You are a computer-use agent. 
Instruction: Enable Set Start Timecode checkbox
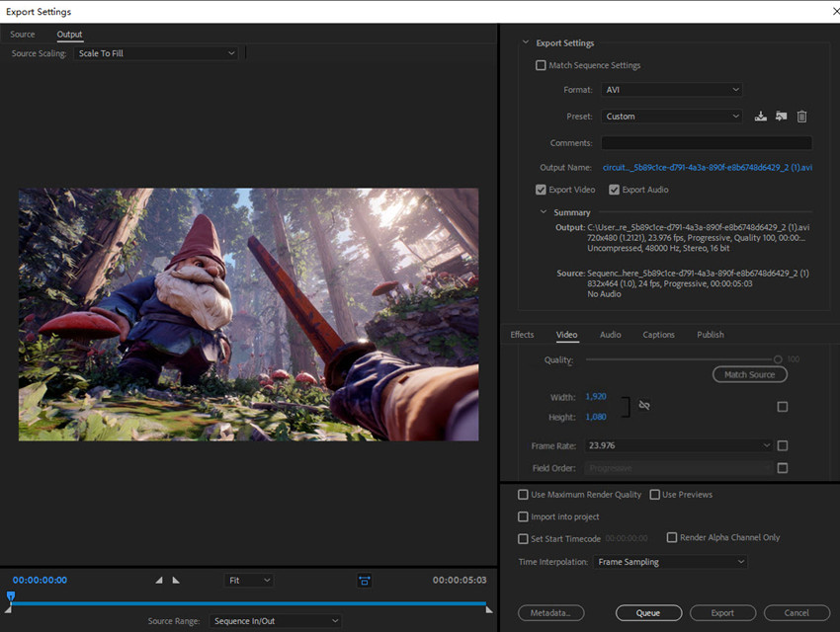tap(523, 538)
